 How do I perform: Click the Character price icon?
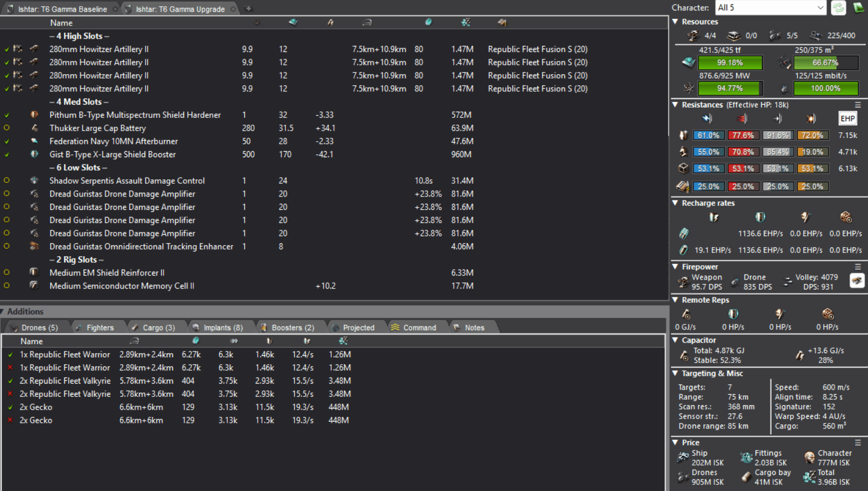pyautogui.click(x=809, y=458)
